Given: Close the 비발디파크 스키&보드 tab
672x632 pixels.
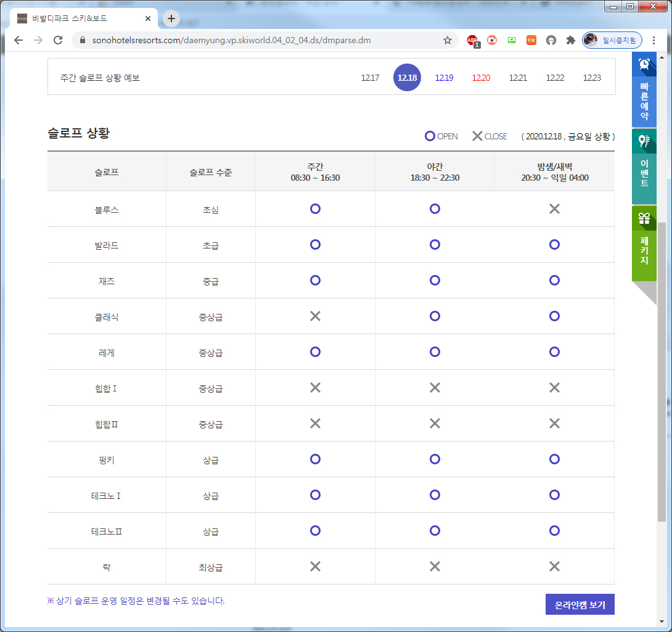Looking at the screenshot, I should click(148, 18).
